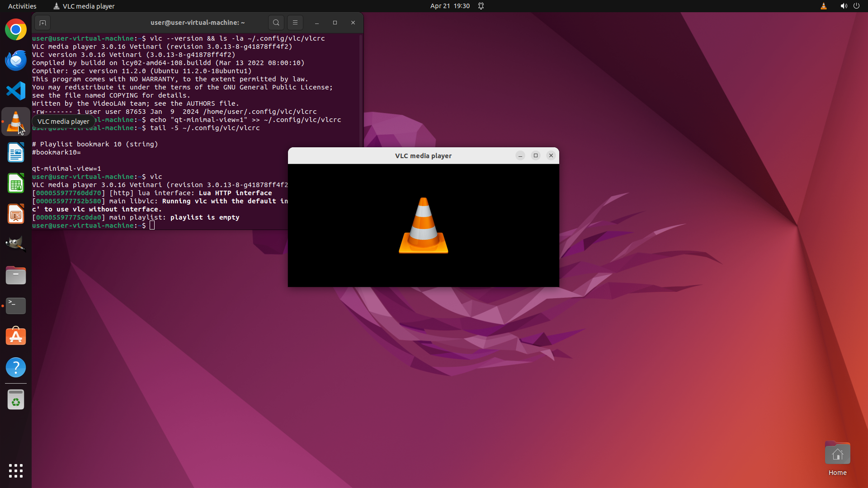Click the terminal search button
The width and height of the screenshot is (868, 488).
pyautogui.click(x=276, y=23)
